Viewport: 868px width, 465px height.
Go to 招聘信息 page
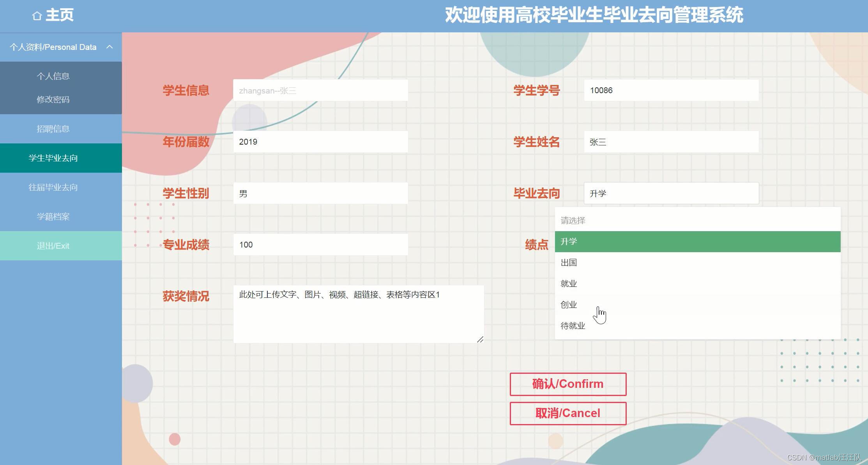pyautogui.click(x=53, y=129)
